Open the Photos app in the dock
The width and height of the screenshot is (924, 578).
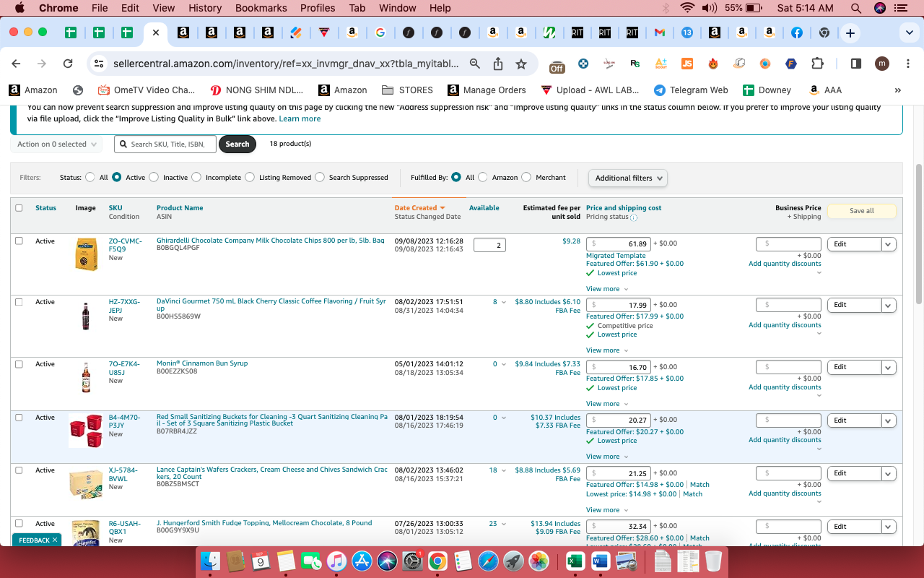click(x=539, y=561)
